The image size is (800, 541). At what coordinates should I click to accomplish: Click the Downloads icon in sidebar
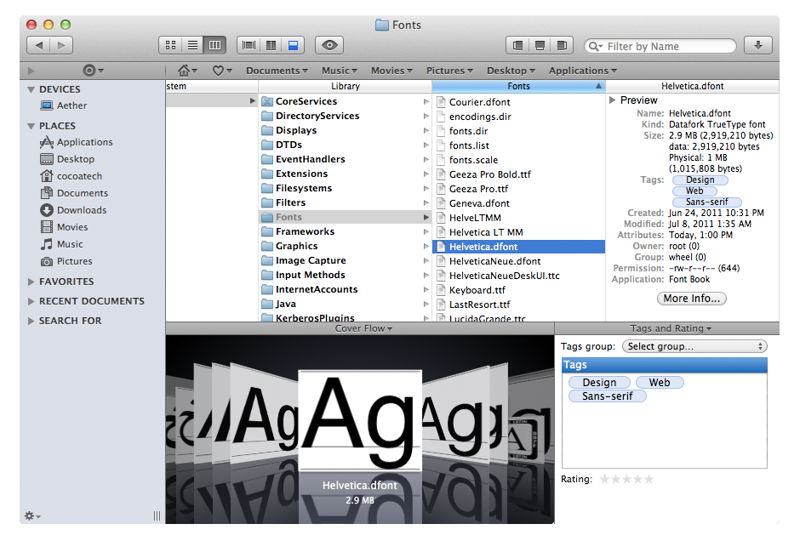click(x=47, y=210)
